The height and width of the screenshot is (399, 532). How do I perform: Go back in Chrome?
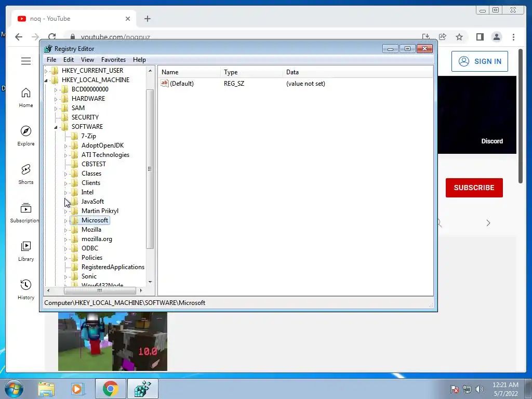click(19, 37)
